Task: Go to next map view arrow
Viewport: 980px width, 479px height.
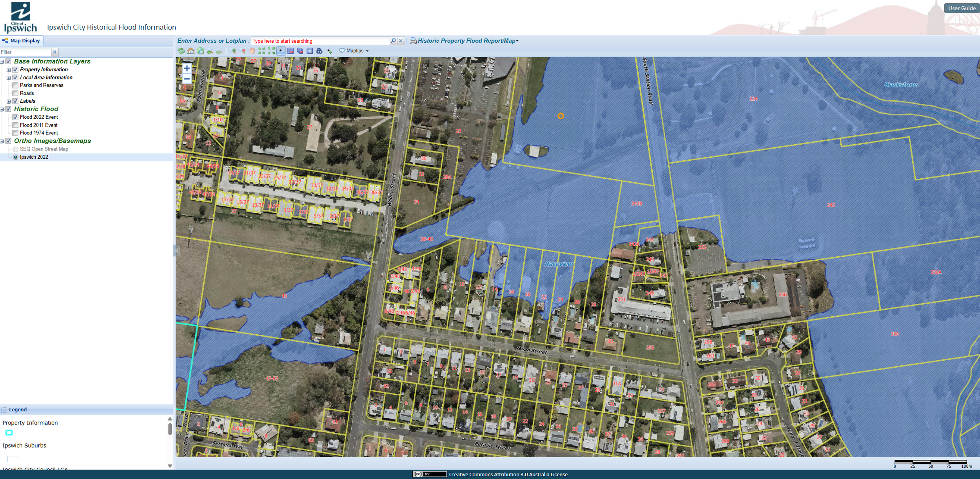Action: [x=220, y=51]
